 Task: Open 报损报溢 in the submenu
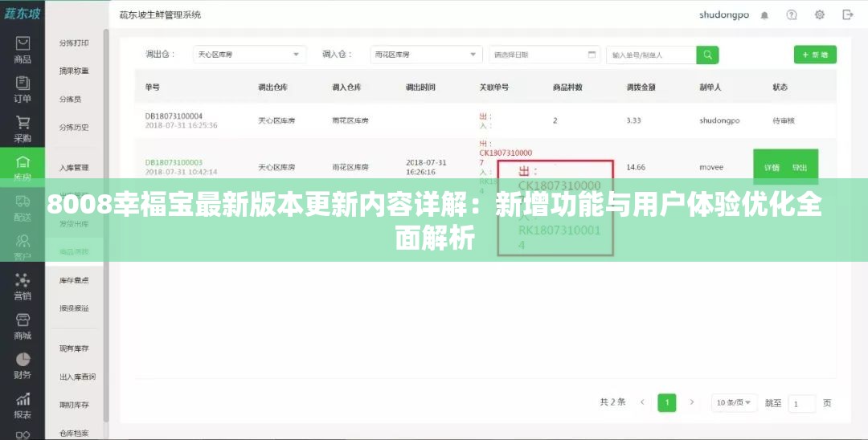(x=74, y=308)
